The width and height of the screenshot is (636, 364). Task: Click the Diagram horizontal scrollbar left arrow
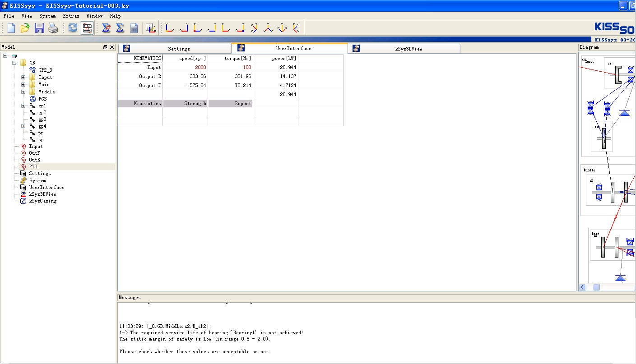[583, 287]
